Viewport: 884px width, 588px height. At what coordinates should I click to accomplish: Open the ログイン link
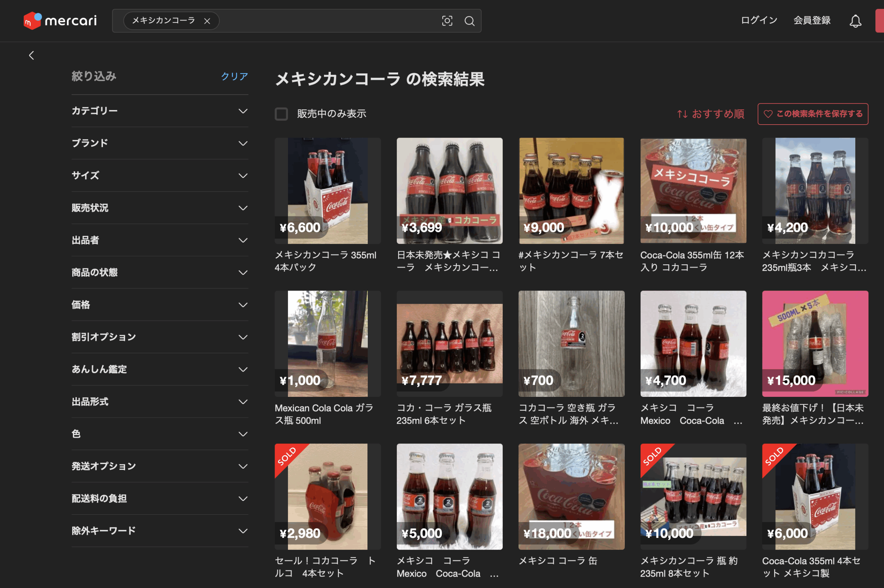click(x=759, y=20)
